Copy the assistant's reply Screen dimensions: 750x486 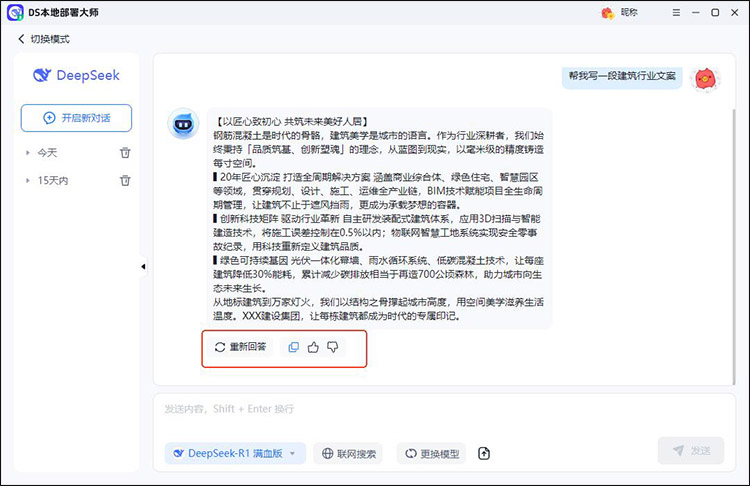tap(294, 347)
